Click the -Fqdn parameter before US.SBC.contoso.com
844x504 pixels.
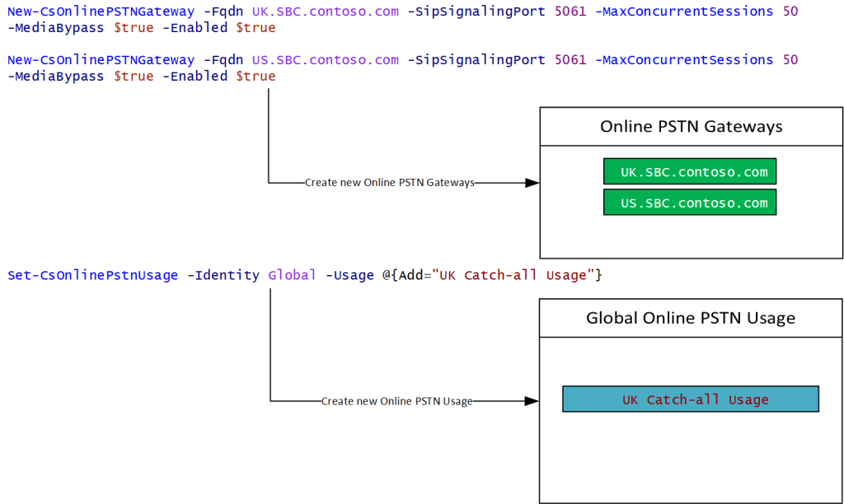(x=223, y=60)
